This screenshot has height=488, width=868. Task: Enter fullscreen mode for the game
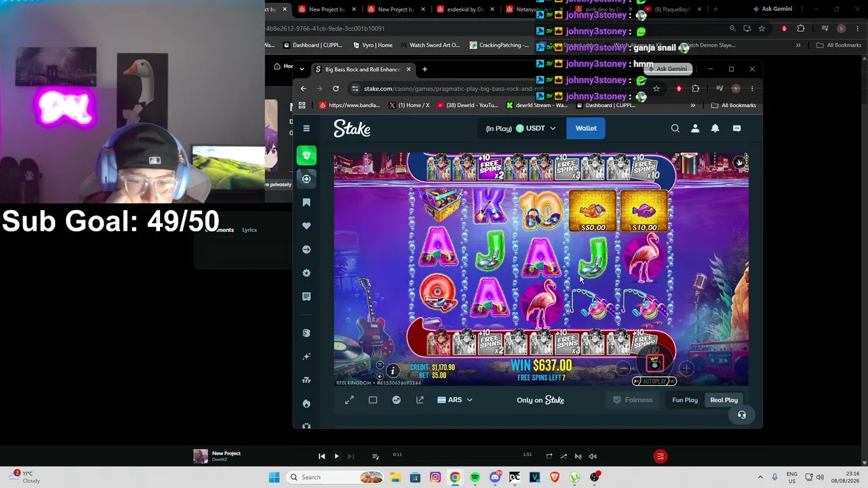click(x=349, y=400)
